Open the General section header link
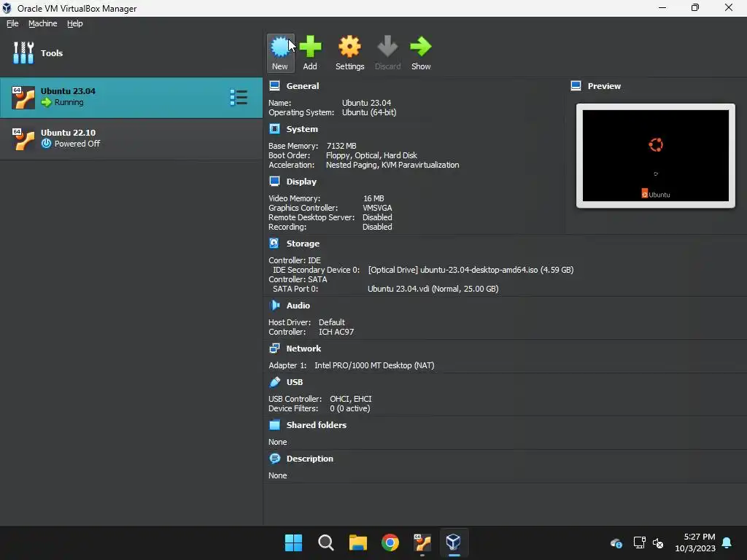Screen dimensions: 747x560 [x=303, y=86]
